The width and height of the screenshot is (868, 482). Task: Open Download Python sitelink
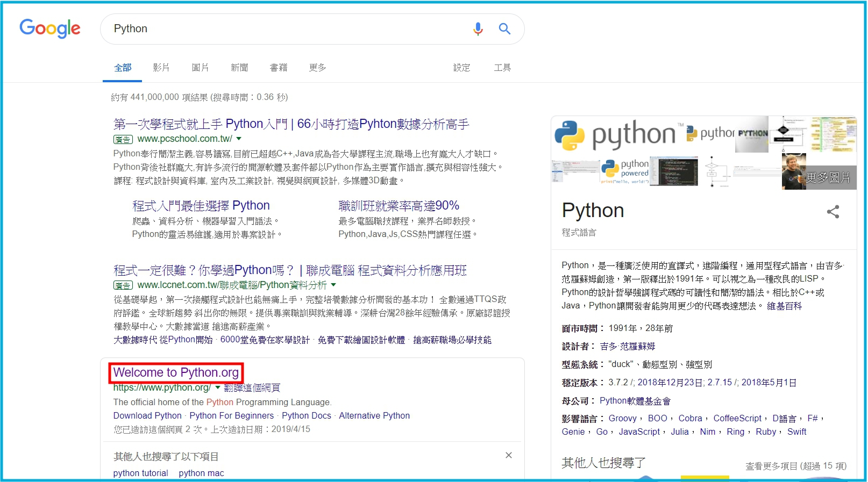[147, 416]
